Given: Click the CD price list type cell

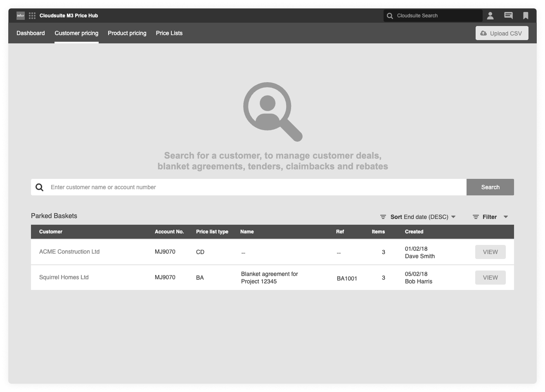Looking at the screenshot, I should pos(200,252).
